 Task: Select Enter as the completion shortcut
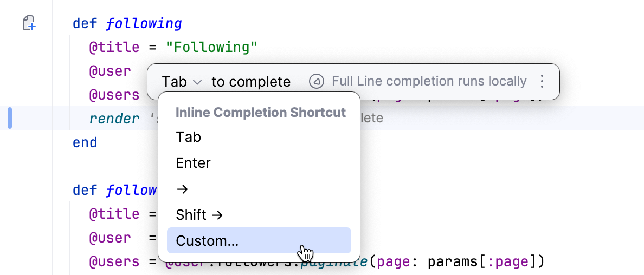click(x=194, y=163)
